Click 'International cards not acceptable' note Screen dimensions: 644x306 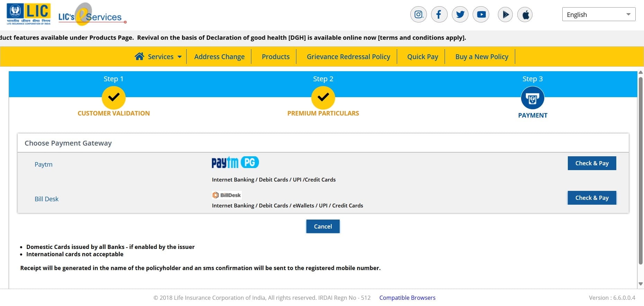point(75,254)
